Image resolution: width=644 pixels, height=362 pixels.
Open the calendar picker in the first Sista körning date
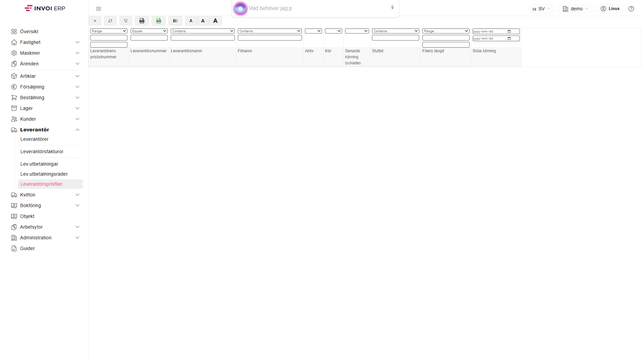(x=509, y=32)
